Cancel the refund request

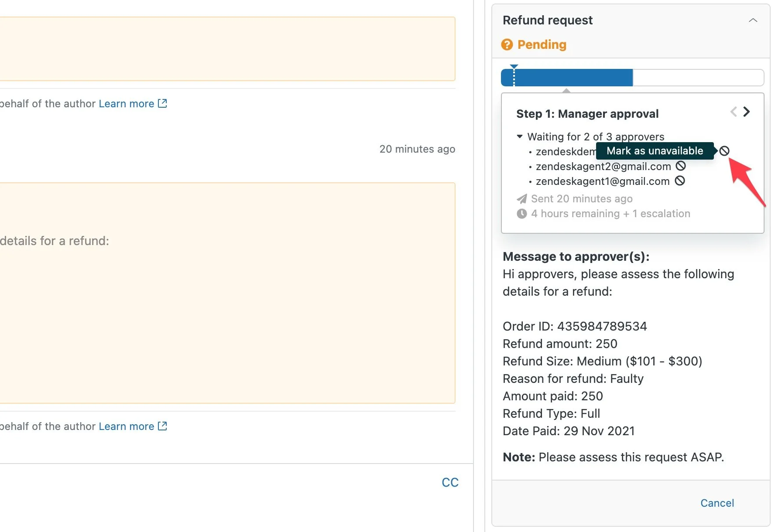click(717, 503)
